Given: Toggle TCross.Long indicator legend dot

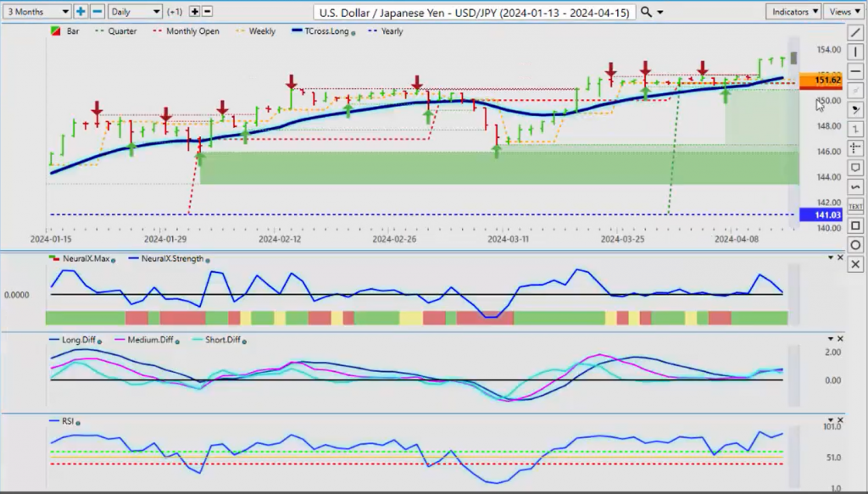Looking at the screenshot, I should (353, 32).
